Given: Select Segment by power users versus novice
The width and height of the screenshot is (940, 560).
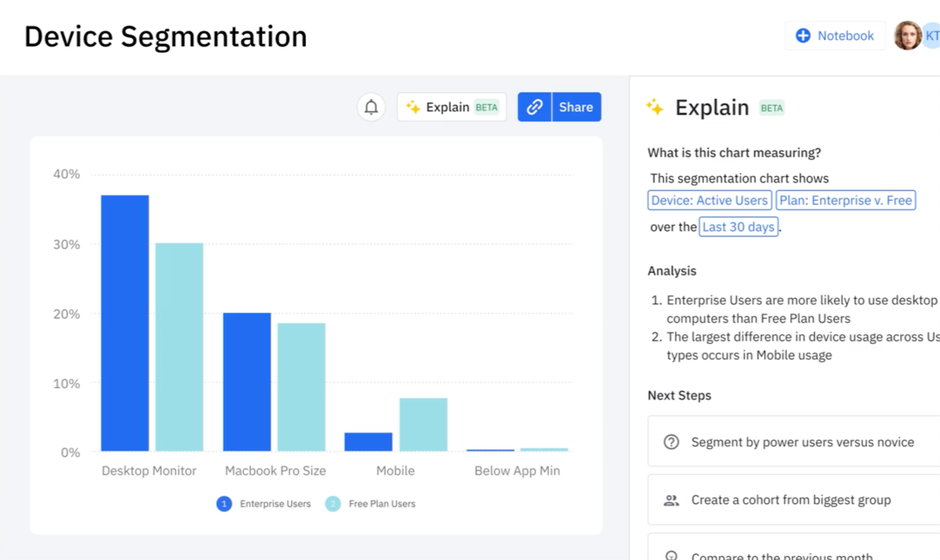Looking at the screenshot, I should click(x=794, y=441).
